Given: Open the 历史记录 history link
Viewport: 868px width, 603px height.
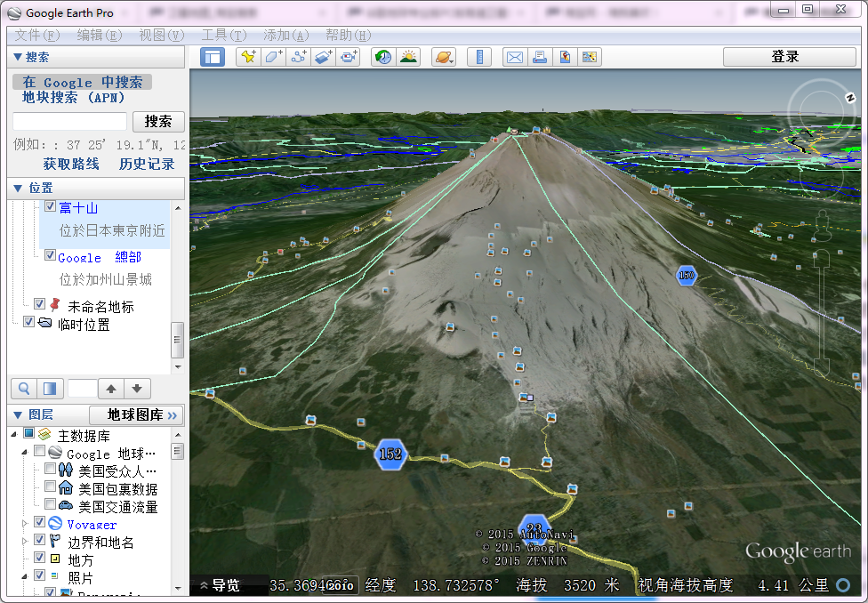Looking at the screenshot, I should click(x=147, y=164).
